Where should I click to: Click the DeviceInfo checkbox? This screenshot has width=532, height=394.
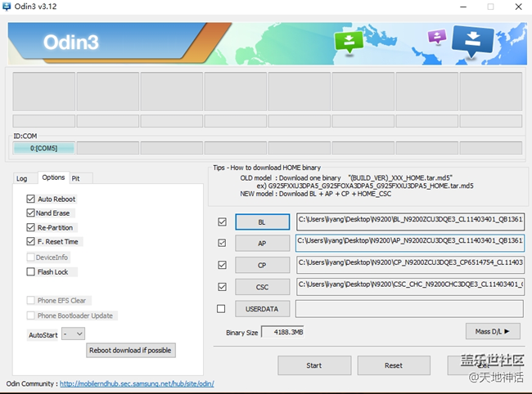pyautogui.click(x=30, y=257)
